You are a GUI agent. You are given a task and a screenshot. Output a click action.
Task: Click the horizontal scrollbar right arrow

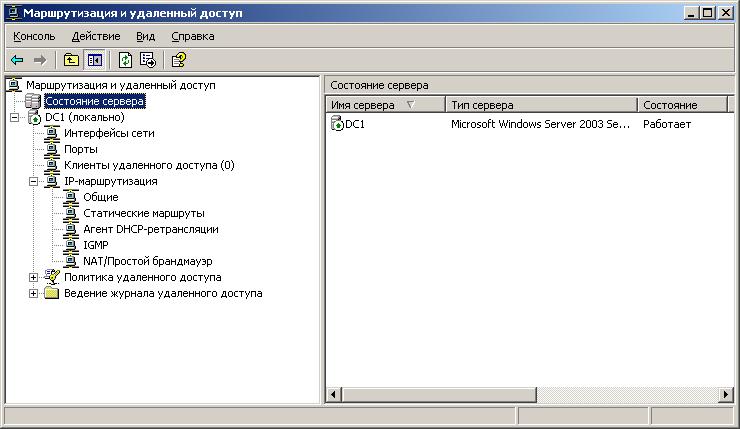725,394
